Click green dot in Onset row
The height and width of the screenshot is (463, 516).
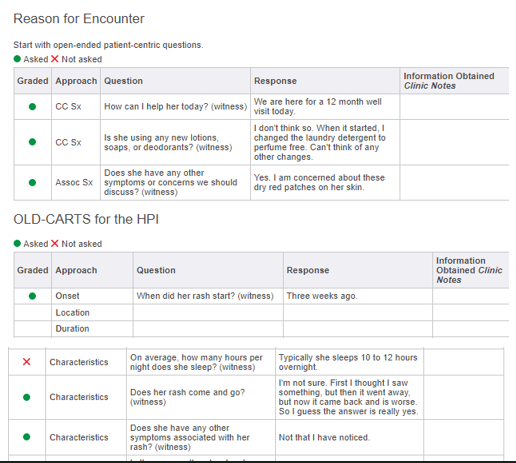(x=32, y=296)
